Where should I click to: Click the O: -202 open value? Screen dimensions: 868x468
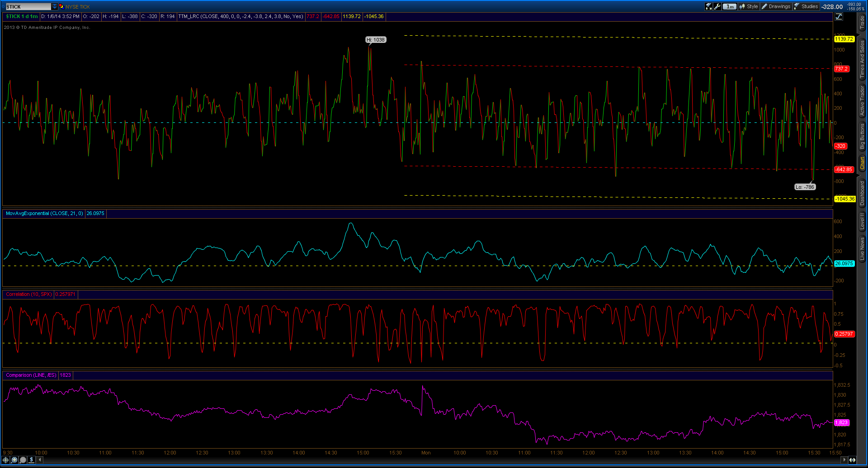(x=91, y=16)
